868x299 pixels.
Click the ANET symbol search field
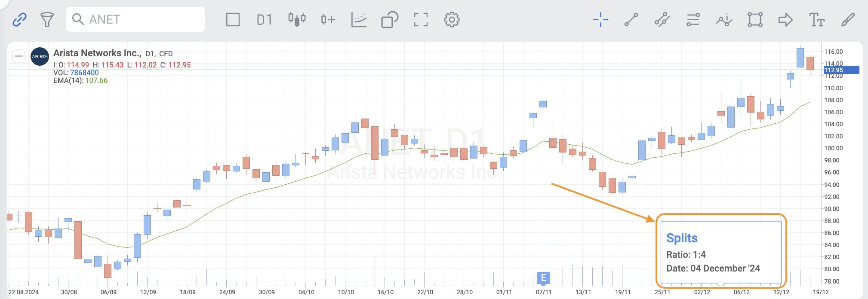pos(135,19)
